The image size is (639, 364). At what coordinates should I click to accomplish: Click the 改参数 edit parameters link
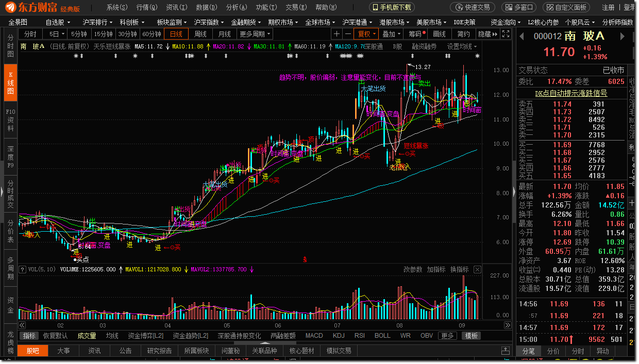click(413, 269)
